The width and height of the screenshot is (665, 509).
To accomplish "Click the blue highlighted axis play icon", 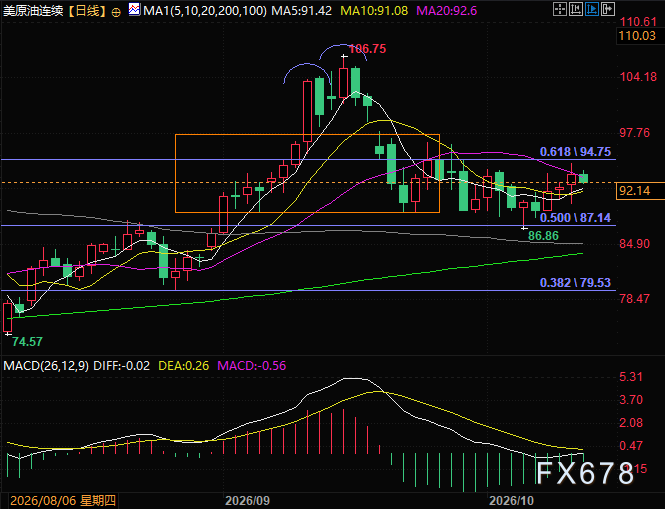I will (592, 9).
